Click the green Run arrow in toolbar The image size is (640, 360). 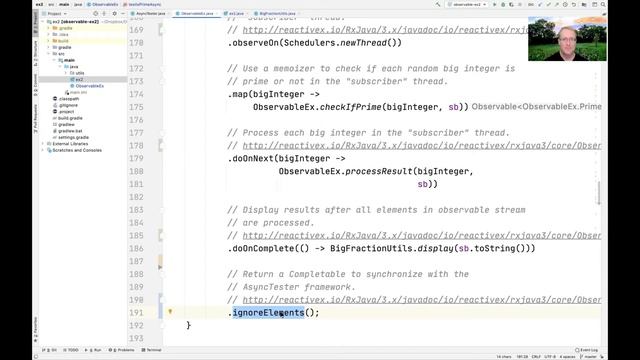[494, 4]
